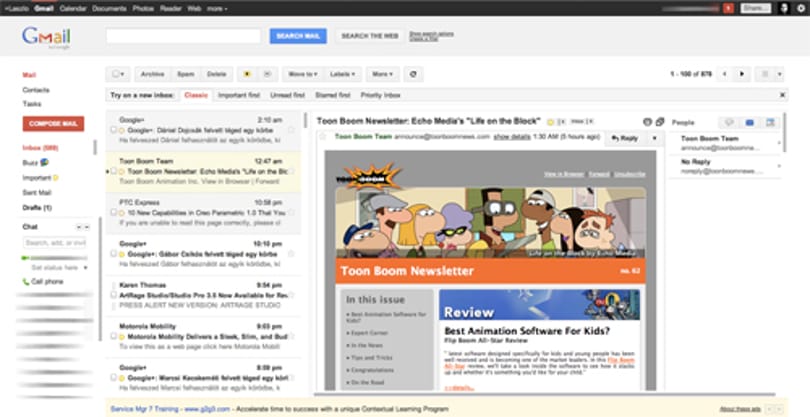The image size is (810, 417).
Task: Open the view options dropdown next to pagination
Action: [780, 74]
